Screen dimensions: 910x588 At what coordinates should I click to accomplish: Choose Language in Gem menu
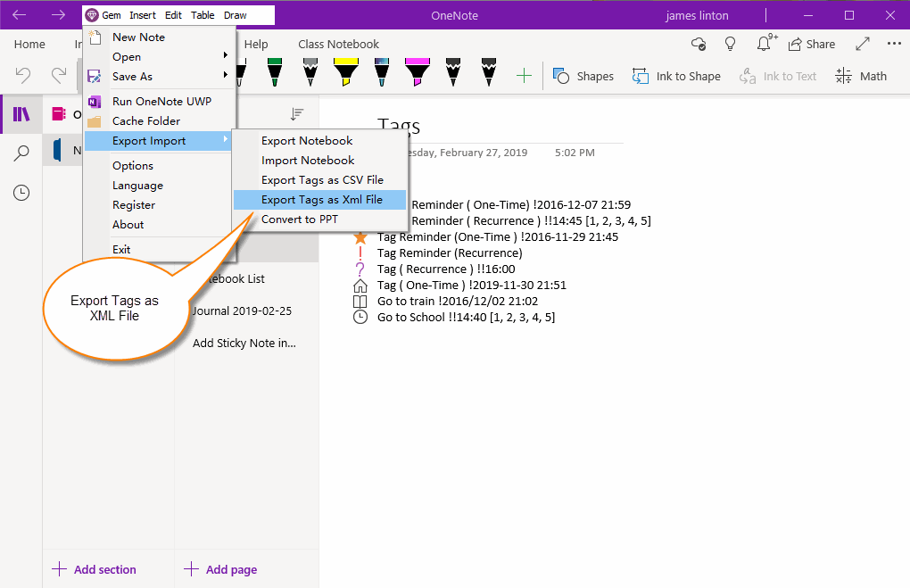[160, 186]
